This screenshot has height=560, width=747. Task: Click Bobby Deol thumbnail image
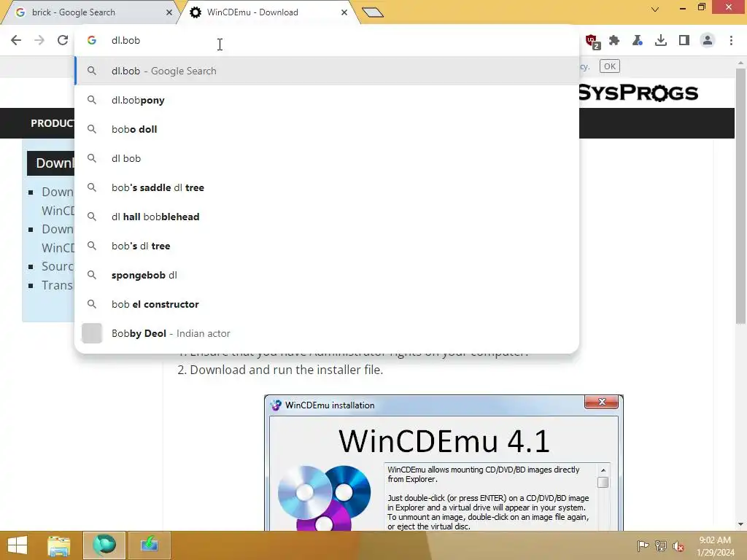(92, 333)
